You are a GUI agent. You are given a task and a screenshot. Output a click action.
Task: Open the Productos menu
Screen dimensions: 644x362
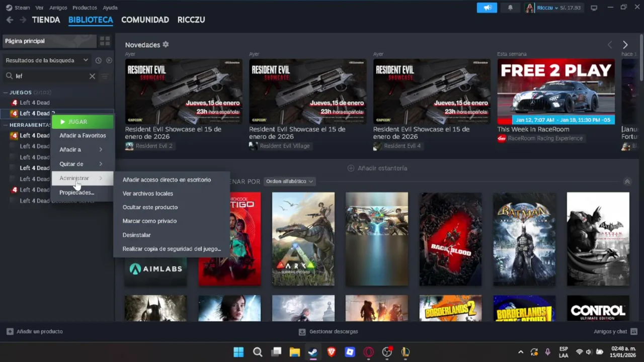tap(85, 8)
